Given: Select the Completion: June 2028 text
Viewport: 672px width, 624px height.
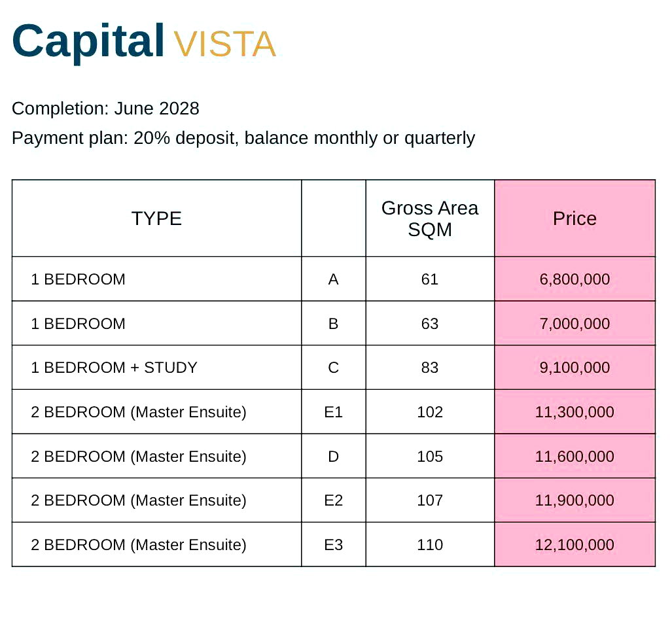Looking at the screenshot, I should point(105,109).
